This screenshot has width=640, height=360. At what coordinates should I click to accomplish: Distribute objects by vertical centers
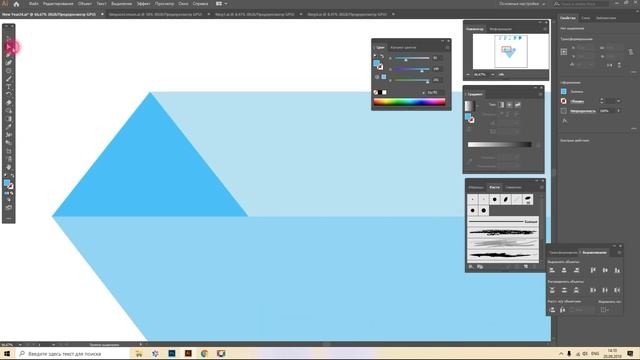pos(564,290)
